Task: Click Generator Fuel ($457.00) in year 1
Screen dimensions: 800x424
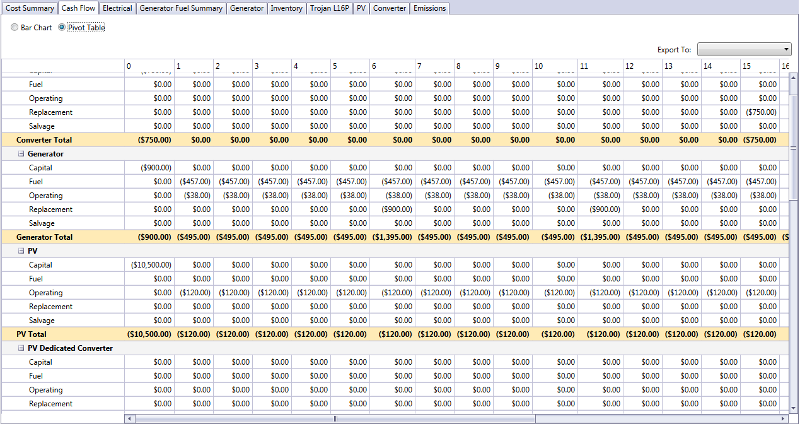Action: [x=194, y=182]
